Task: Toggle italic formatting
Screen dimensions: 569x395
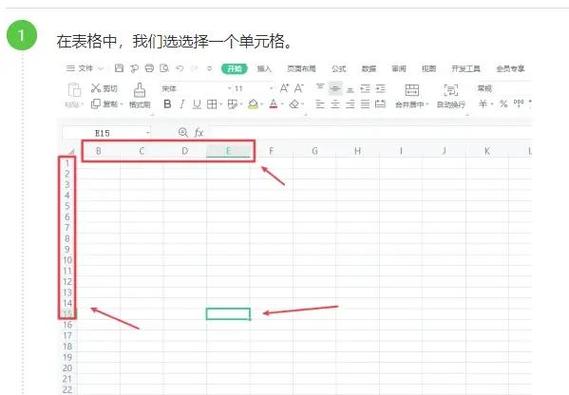Action: [x=182, y=104]
